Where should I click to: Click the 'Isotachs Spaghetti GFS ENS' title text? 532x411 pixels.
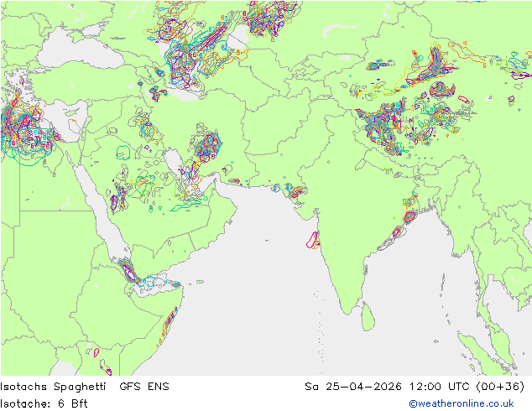coord(85,386)
